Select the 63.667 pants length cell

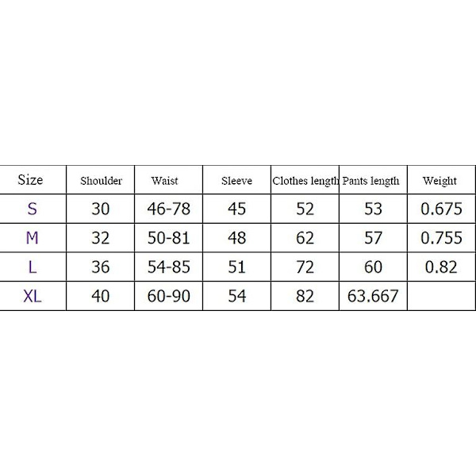(373, 296)
